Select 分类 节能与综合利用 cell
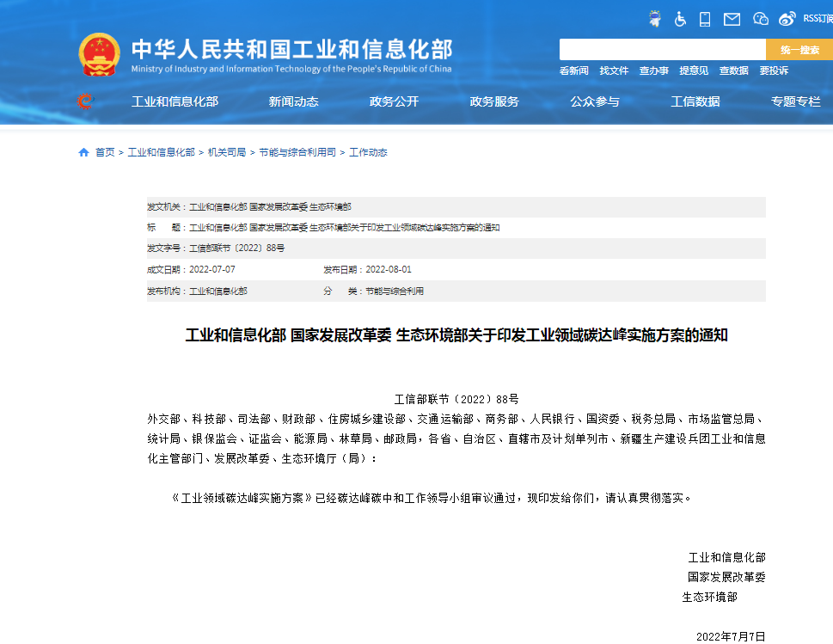 click(373, 291)
